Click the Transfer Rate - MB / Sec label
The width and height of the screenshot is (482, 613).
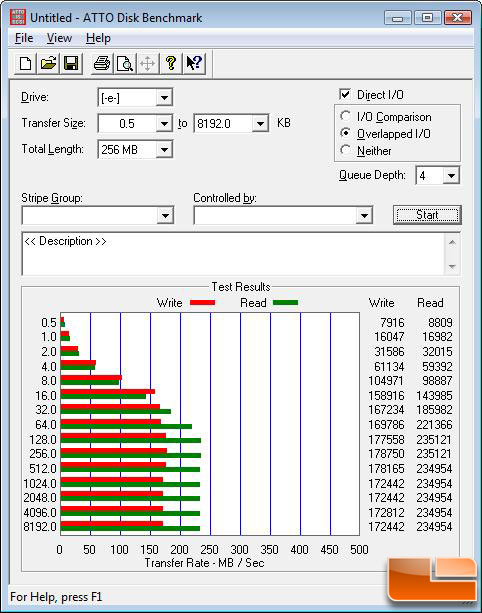(204, 563)
